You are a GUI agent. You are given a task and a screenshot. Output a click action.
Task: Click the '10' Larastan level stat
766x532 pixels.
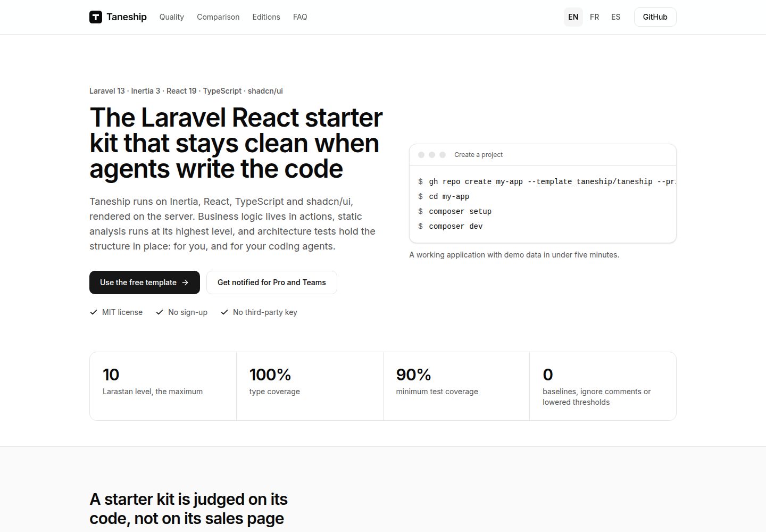click(163, 386)
